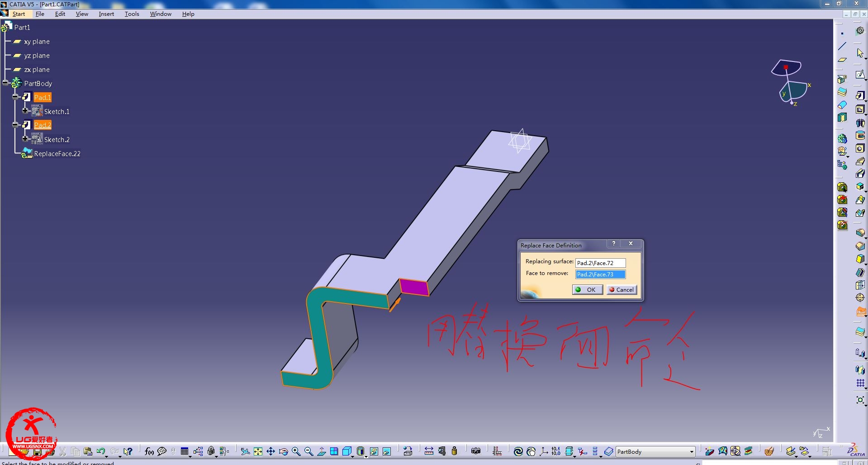This screenshot has height=465, width=868.
Task: Click the Plane tool icon
Action: pyautogui.click(x=842, y=60)
